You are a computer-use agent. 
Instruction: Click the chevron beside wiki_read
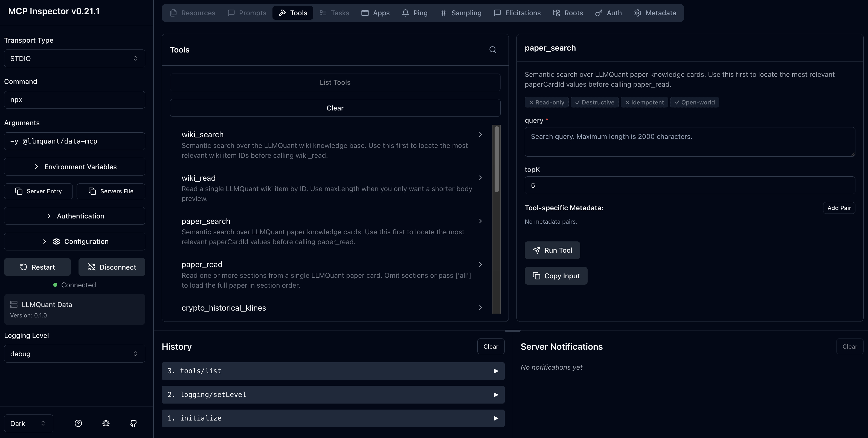point(480,178)
